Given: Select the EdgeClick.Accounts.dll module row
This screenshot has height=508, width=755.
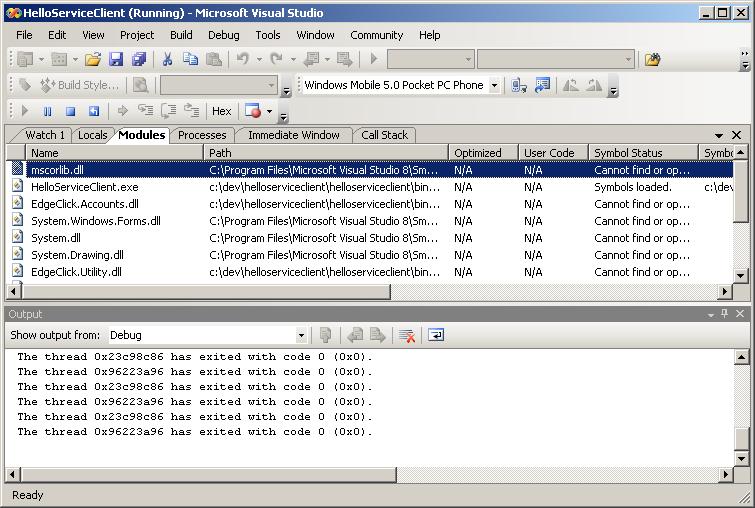Looking at the screenshot, I should tap(370, 204).
